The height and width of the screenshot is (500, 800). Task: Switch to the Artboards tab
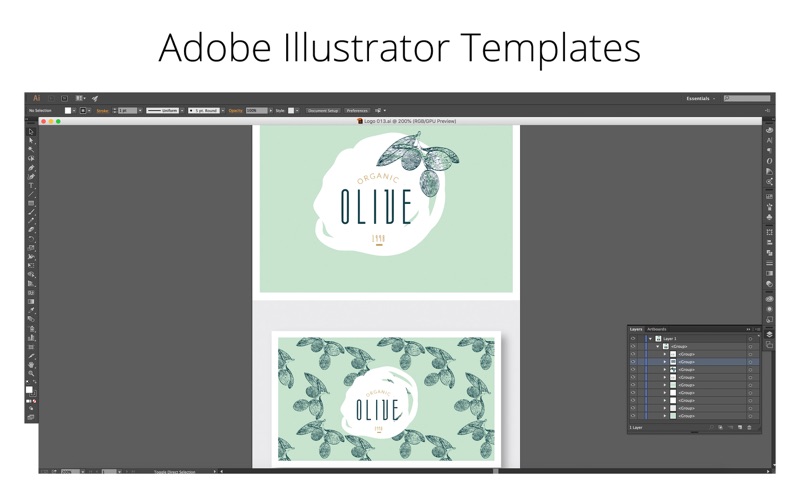(656, 329)
